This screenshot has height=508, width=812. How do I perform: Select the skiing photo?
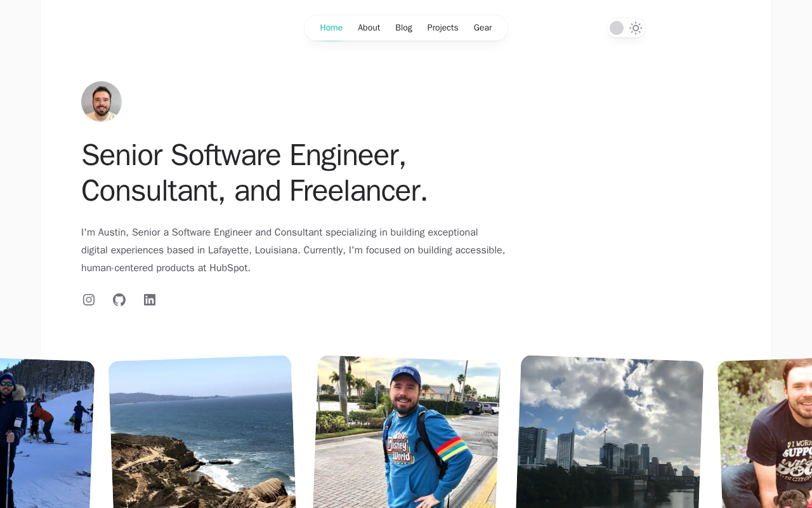pos(44,433)
